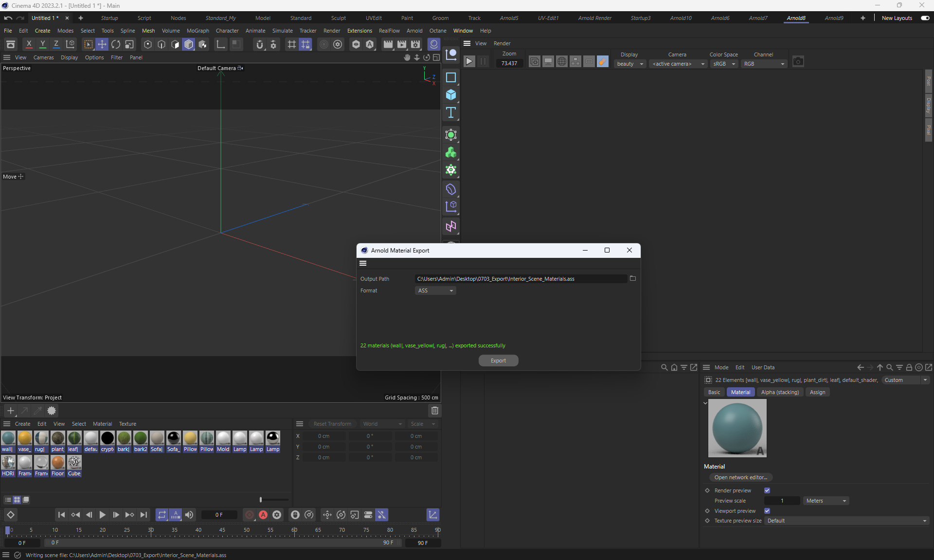The width and height of the screenshot is (934, 560).
Task: Open the MoGraph menu
Action: click(x=198, y=31)
